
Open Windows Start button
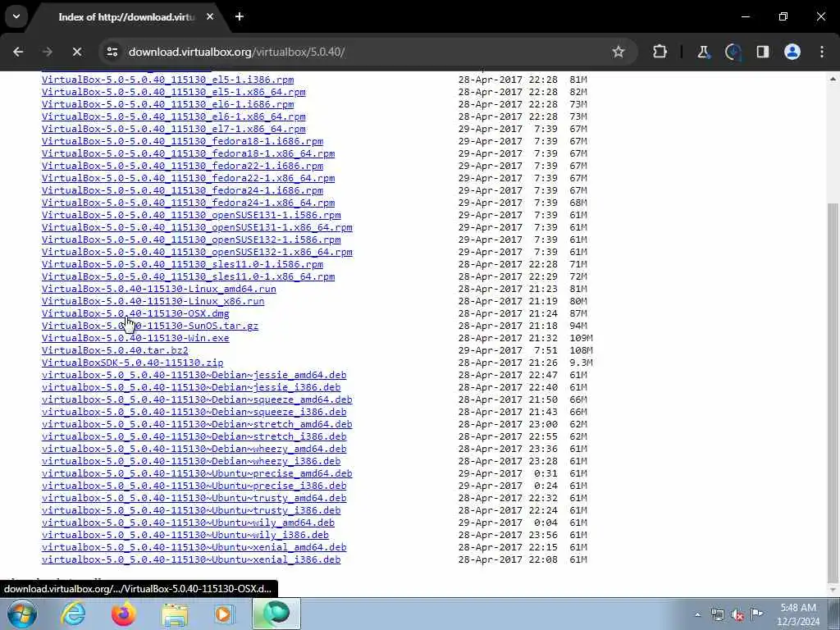(22, 614)
